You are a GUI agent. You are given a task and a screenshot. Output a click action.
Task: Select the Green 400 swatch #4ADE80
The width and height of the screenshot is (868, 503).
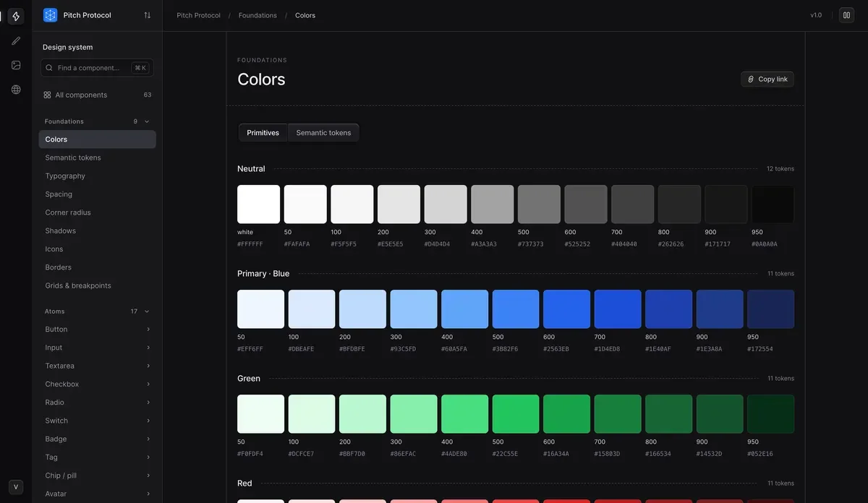464,414
